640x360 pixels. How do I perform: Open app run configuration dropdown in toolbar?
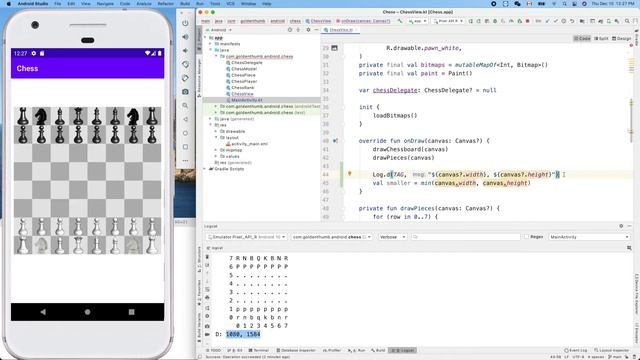tap(417, 21)
